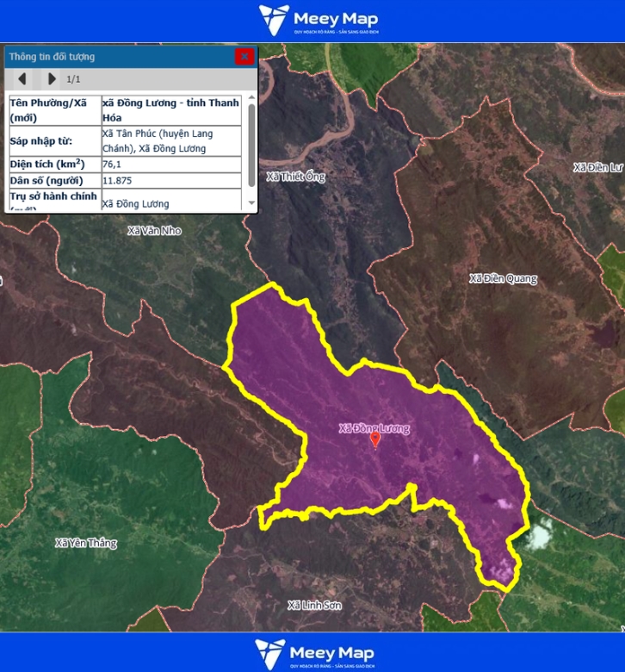Click the Xã Linh Sơn commune label
625x672 pixels.
pos(314,605)
